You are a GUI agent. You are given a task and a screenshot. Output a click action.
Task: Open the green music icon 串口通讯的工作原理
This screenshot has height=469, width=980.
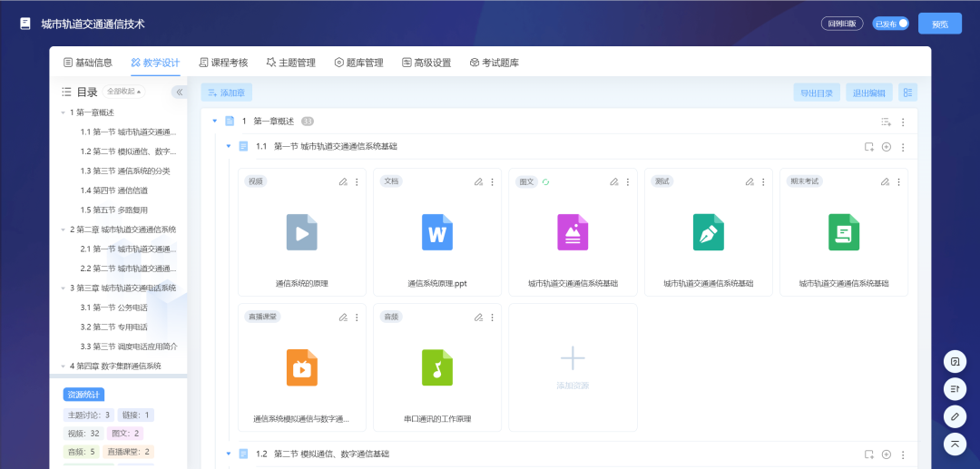pyautogui.click(x=437, y=367)
